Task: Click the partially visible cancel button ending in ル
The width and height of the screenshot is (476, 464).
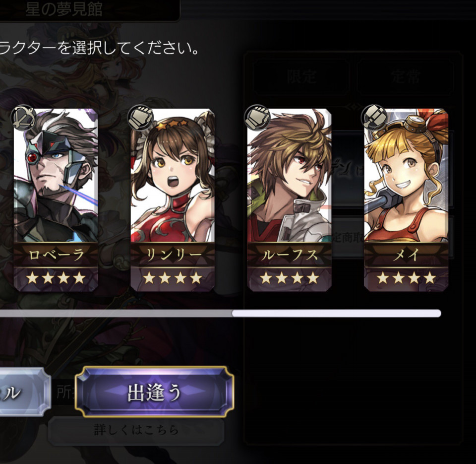Action: (x=24, y=392)
